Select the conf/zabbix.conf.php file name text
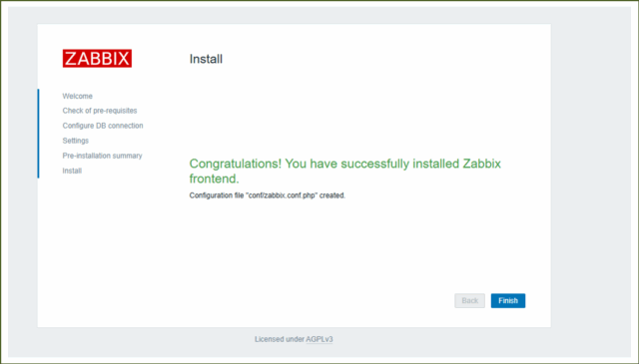Viewport: 639px width, 364px height. (282, 195)
